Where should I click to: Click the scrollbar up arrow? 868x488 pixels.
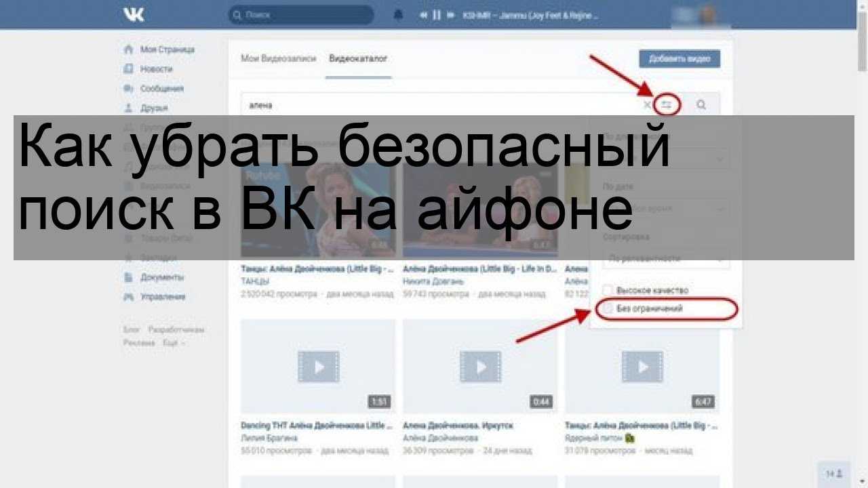click(x=862, y=5)
